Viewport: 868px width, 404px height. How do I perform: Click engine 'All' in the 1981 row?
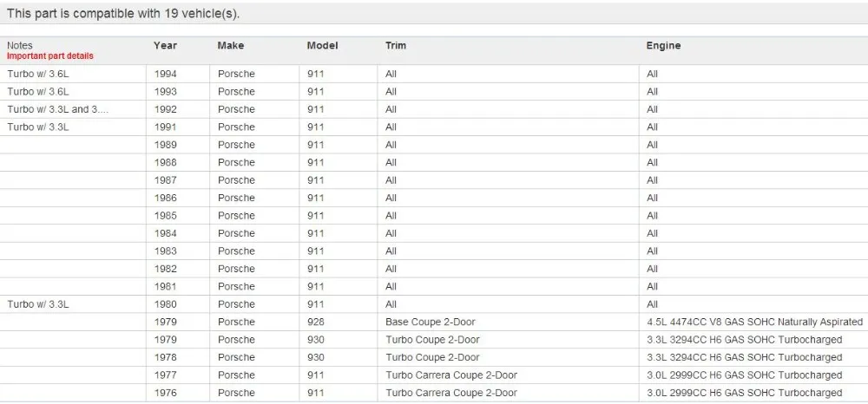(x=652, y=286)
